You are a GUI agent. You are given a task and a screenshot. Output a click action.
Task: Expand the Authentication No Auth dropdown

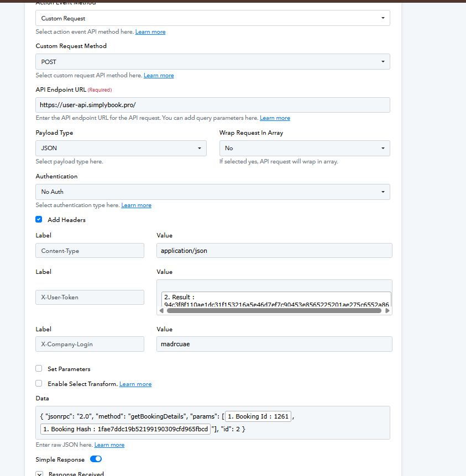click(212, 192)
